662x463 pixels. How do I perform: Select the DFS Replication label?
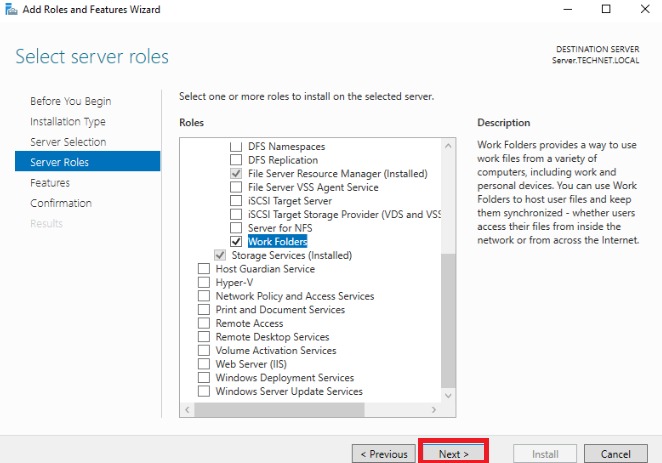click(x=283, y=160)
